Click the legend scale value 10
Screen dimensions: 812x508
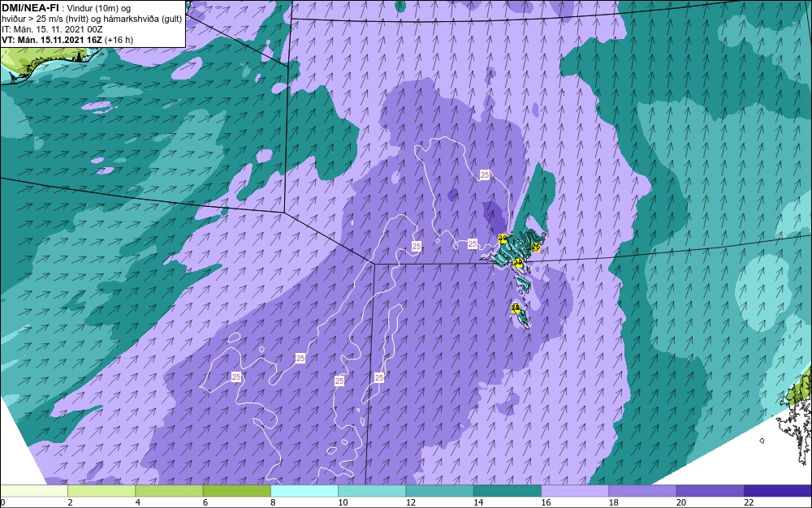coord(343,502)
